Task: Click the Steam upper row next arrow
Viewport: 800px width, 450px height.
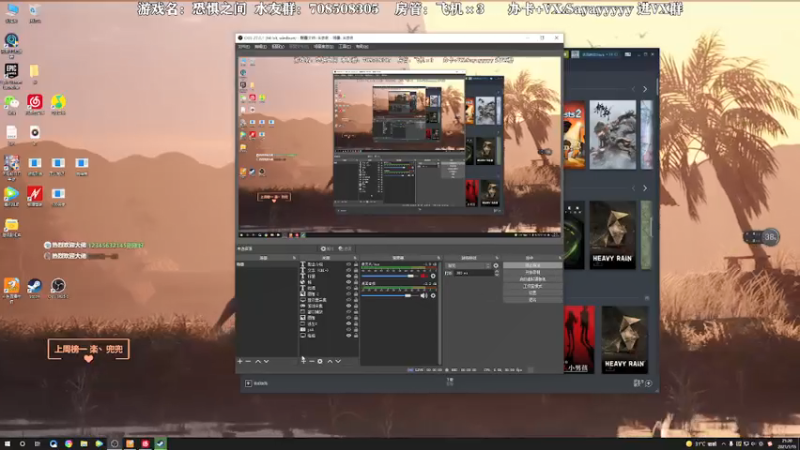Action: point(645,89)
